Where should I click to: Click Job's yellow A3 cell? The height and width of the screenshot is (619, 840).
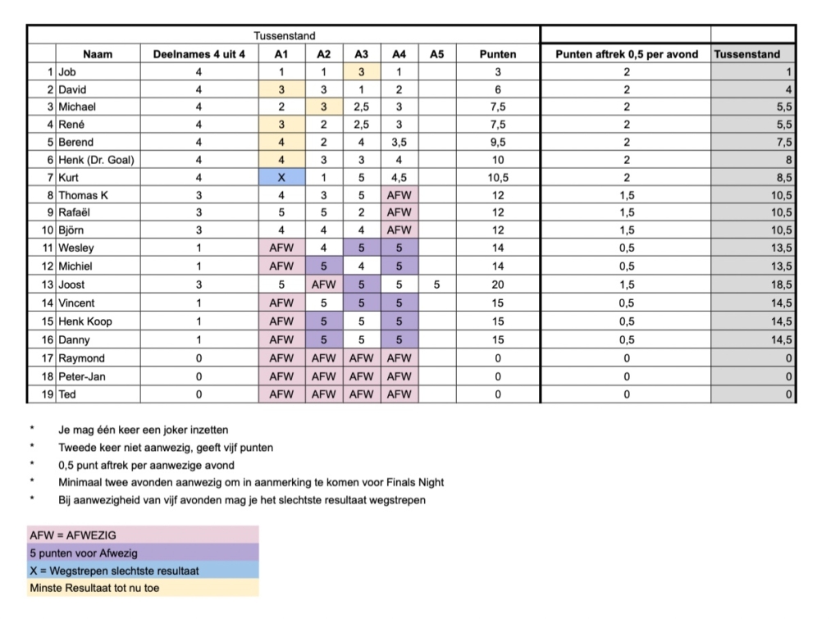click(x=361, y=72)
